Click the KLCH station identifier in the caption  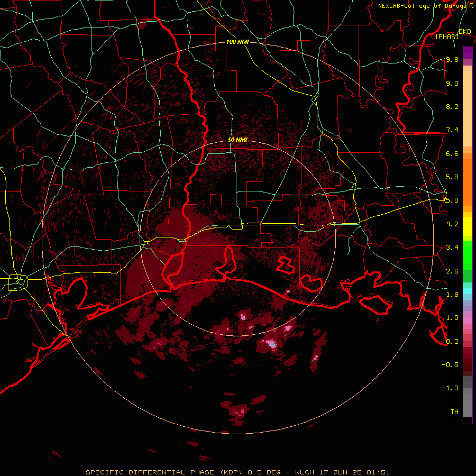305,472
